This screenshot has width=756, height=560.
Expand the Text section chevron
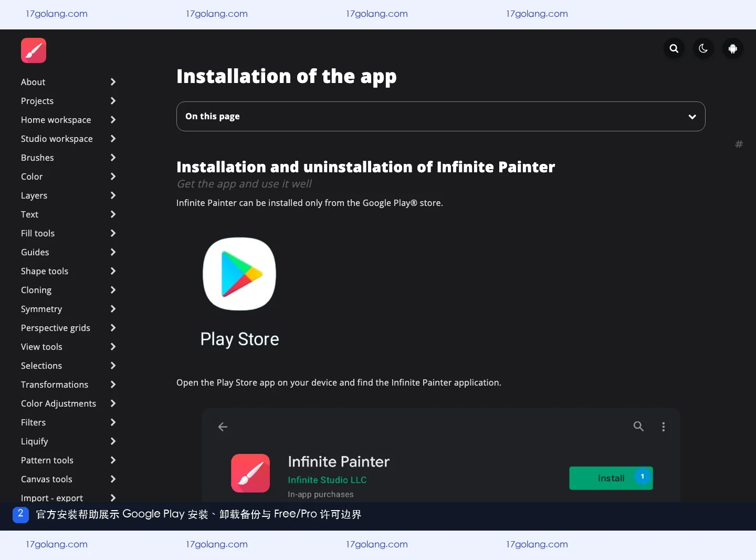pos(113,214)
